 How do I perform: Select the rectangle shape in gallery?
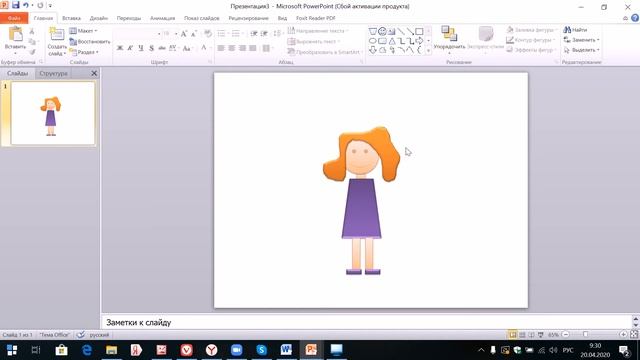point(419,31)
